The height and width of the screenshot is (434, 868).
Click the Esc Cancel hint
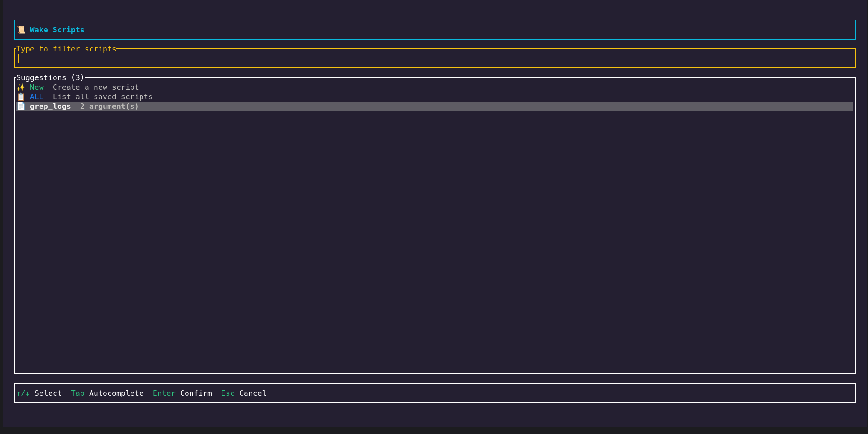click(x=243, y=393)
